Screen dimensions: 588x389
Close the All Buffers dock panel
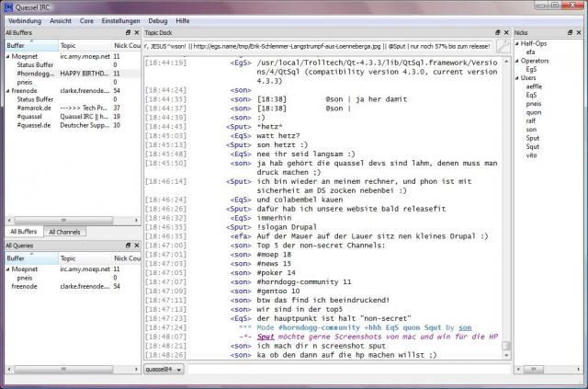pyautogui.click(x=137, y=33)
